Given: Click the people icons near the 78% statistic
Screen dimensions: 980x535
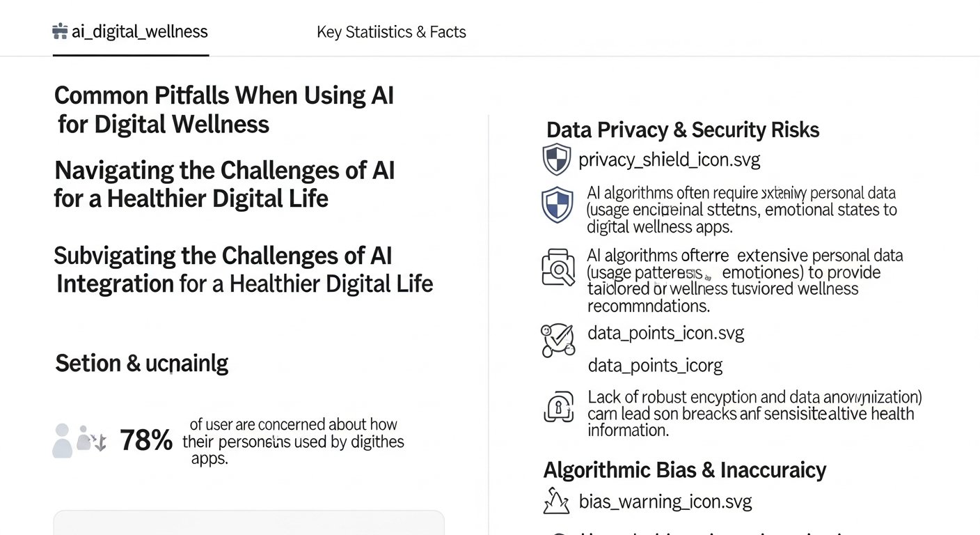Looking at the screenshot, I should click(x=77, y=439).
